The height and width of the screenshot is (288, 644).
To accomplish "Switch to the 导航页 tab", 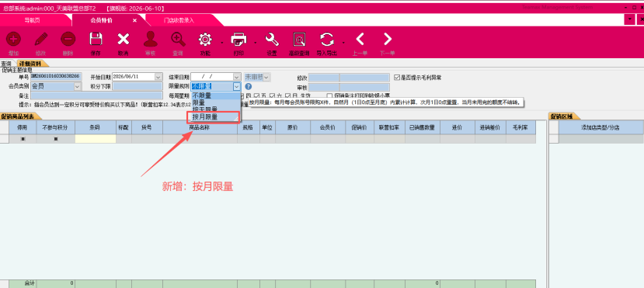I will coord(32,20).
